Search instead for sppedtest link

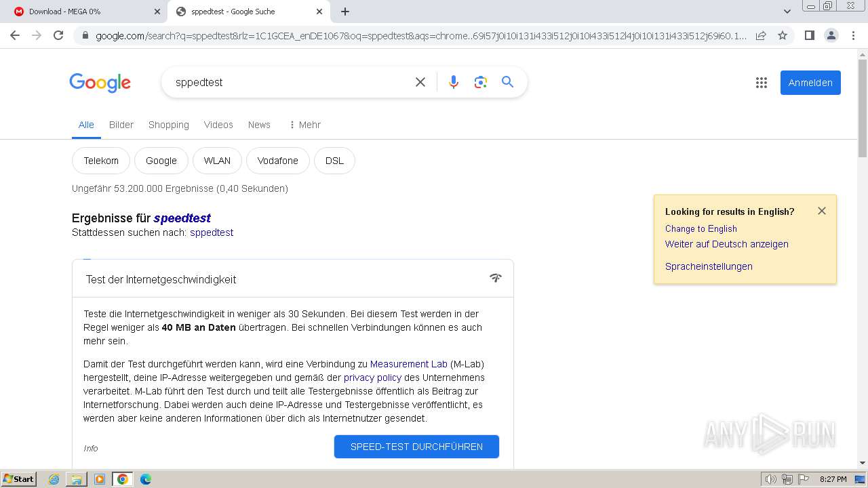[x=212, y=232]
